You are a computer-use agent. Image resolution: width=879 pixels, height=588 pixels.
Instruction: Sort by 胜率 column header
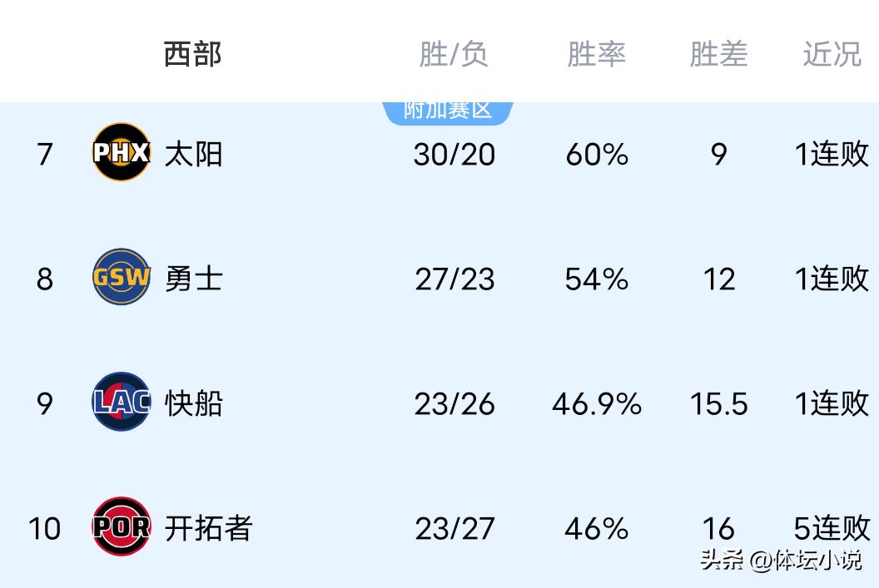point(596,54)
